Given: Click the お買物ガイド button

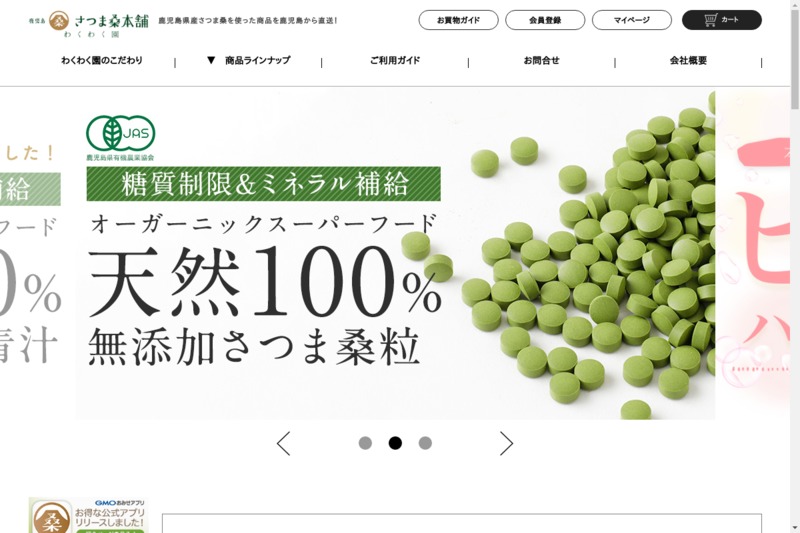Looking at the screenshot, I should click(458, 20).
